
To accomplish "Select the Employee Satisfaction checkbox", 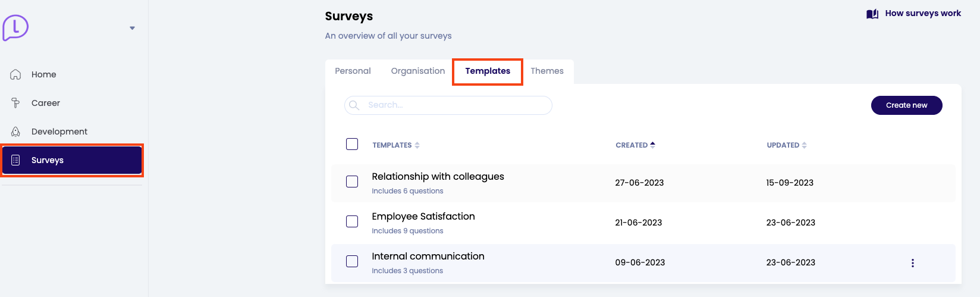I will click(x=352, y=221).
